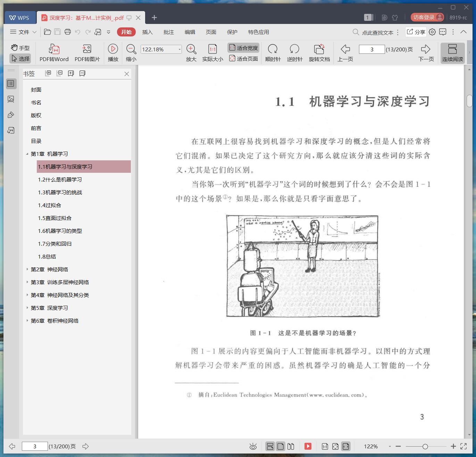Screen dimensions: 476x457
Task: Click the 分享 share button
Action: click(x=416, y=32)
